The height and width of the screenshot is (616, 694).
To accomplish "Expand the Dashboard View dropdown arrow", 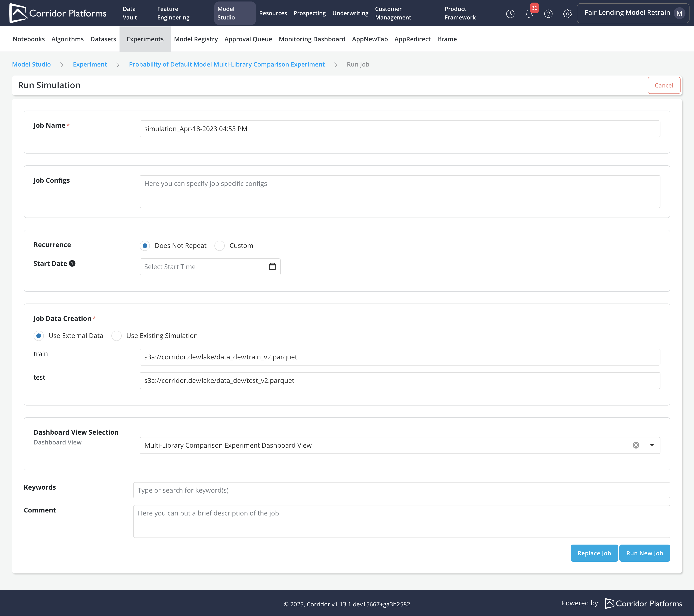I will point(651,445).
